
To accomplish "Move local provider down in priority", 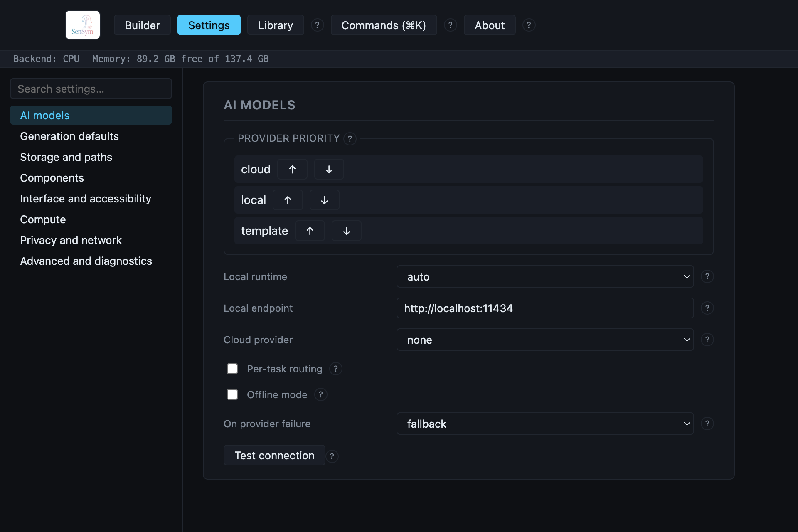I will pos(324,200).
